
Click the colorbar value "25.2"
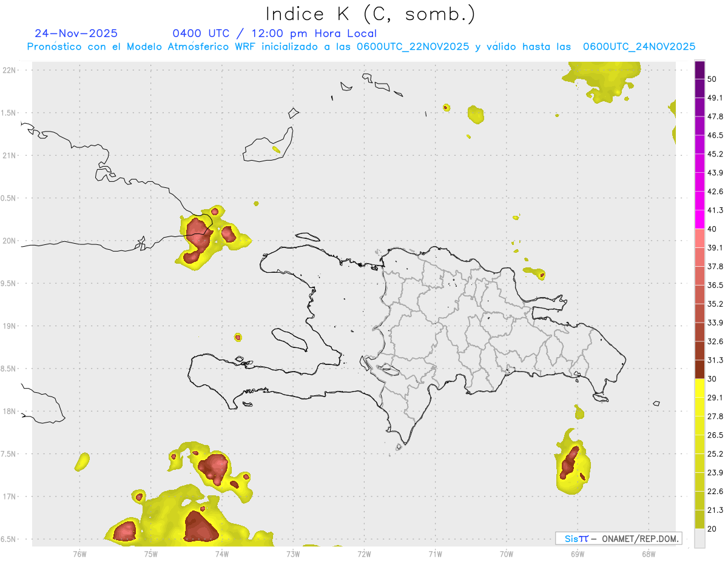(x=715, y=453)
